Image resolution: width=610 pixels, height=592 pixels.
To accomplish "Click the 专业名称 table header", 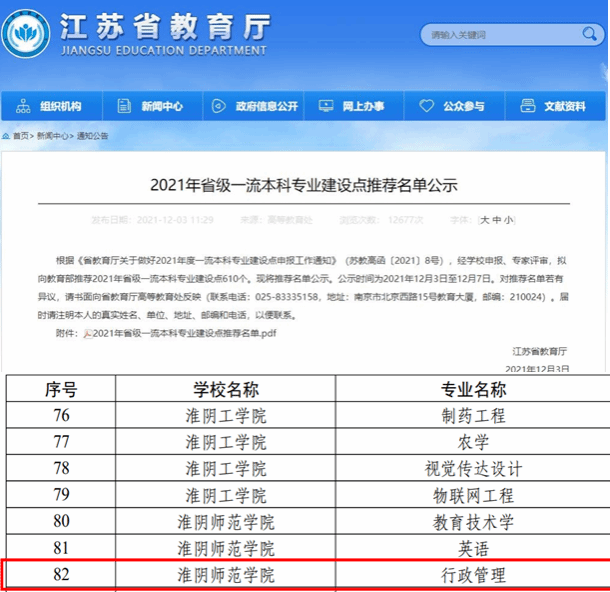I will 473,389.
